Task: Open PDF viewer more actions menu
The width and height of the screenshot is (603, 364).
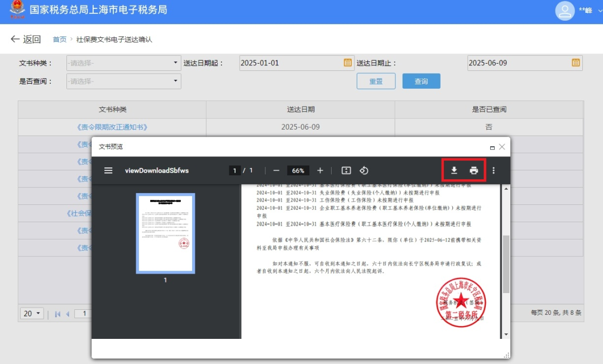Action: tap(493, 170)
